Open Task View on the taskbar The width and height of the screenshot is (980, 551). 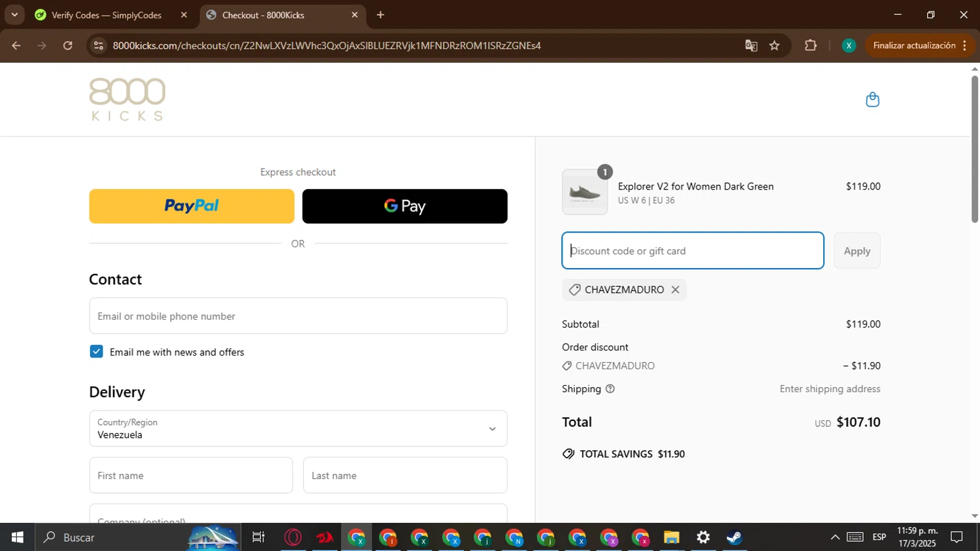click(x=259, y=537)
